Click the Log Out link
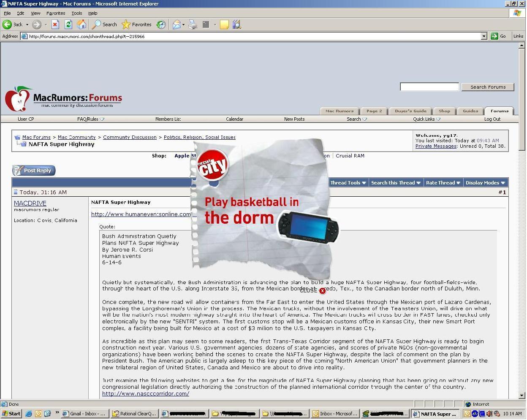The image size is (527, 420). (x=492, y=119)
